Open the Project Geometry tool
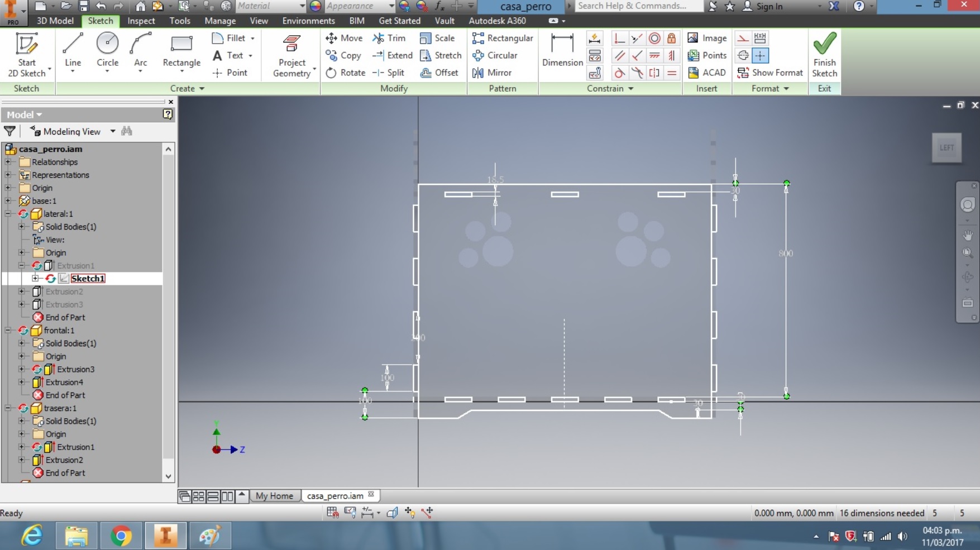980x550 pixels. click(291, 55)
